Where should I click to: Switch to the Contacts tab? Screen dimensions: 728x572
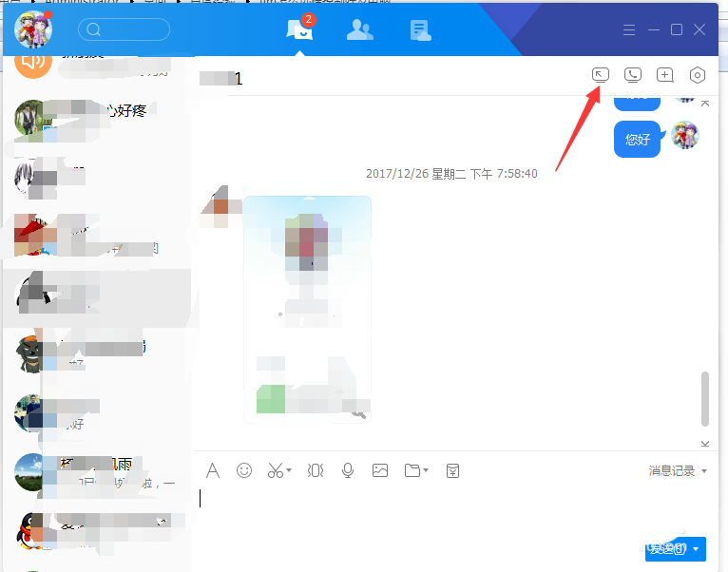pos(360,30)
